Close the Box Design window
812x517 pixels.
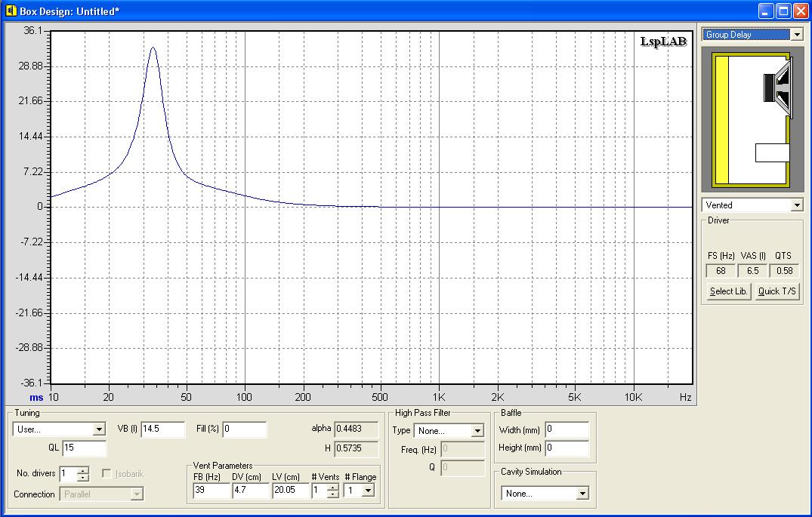(801, 11)
